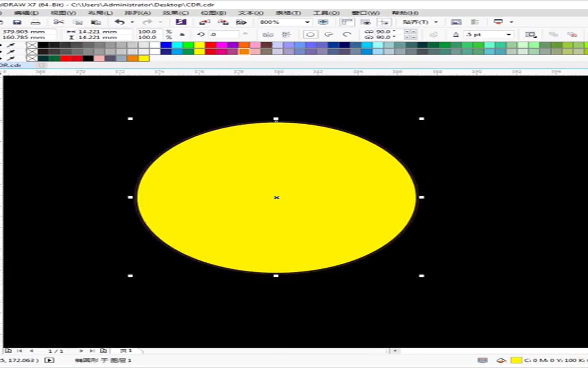Go to the next page arrow
Image resolution: width=588 pixels, height=368 pixels.
pyautogui.click(x=81, y=351)
